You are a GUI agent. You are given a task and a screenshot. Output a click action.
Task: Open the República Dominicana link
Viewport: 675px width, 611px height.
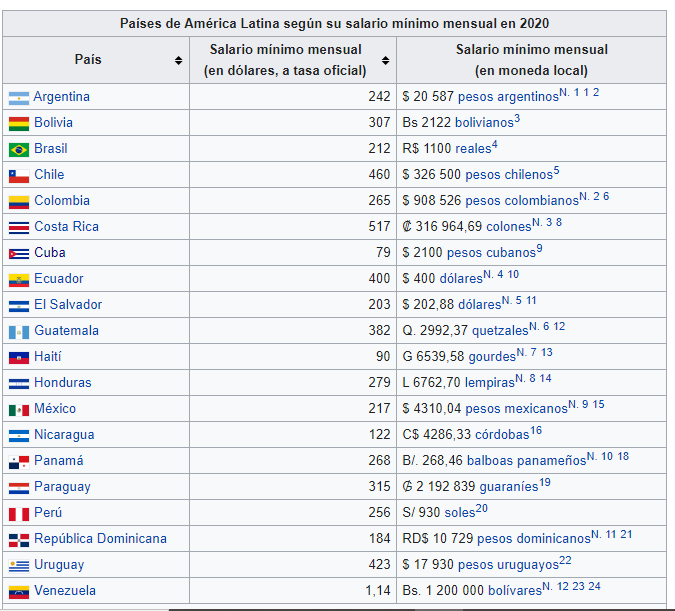[100, 539]
